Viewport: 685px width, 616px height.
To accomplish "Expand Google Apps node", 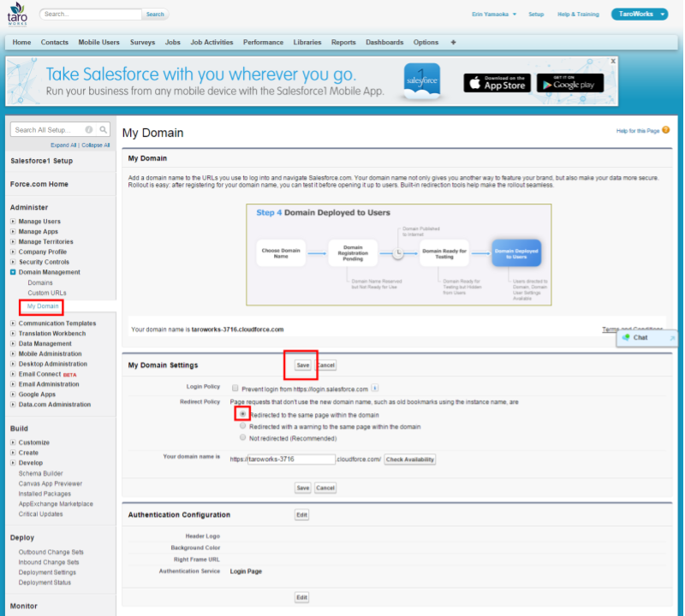I will (13, 394).
